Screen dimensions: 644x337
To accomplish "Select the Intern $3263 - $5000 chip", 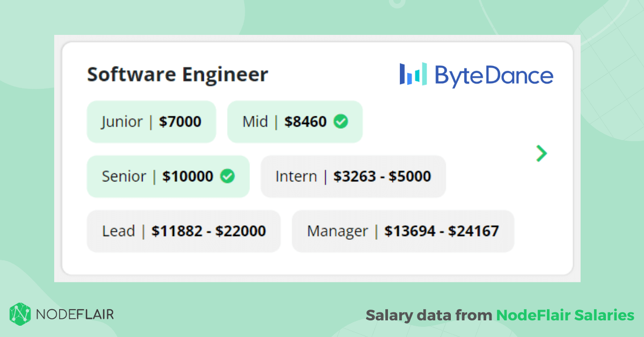I will click(x=353, y=177).
